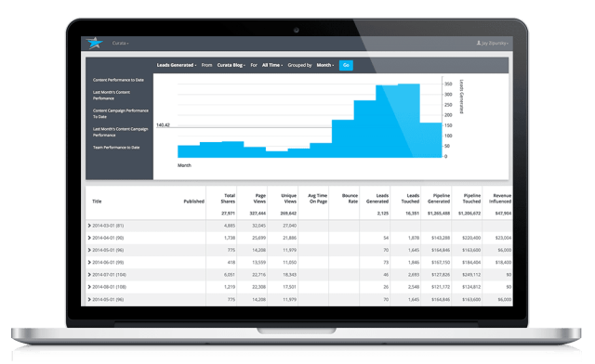
Task: Click the 13,559 page views cell
Action: tap(258, 263)
